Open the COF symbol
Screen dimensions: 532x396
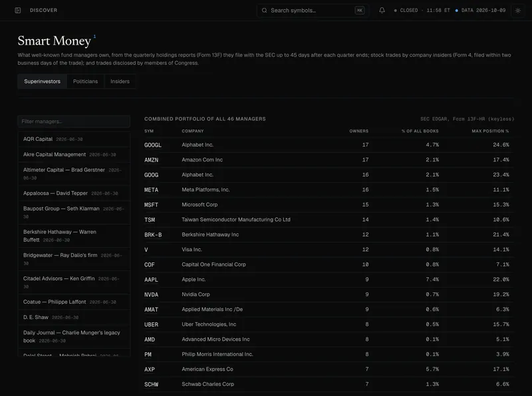click(149, 265)
